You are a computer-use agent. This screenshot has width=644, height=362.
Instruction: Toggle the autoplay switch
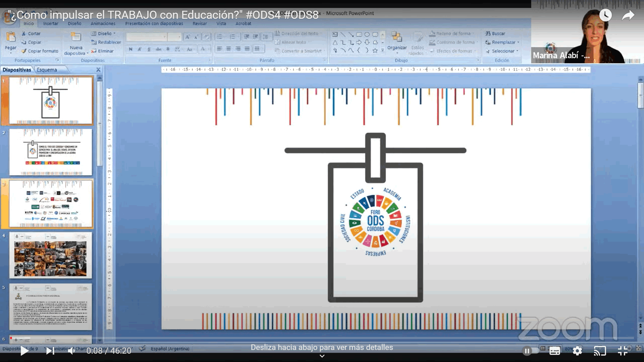tap(530, 351)
